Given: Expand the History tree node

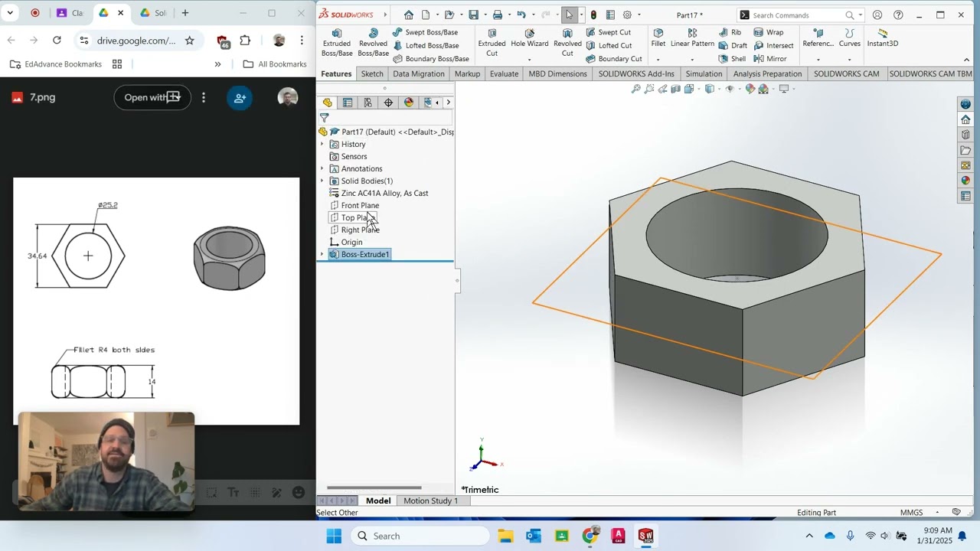Looking at the screenshot, I should (x=322, y=144).
